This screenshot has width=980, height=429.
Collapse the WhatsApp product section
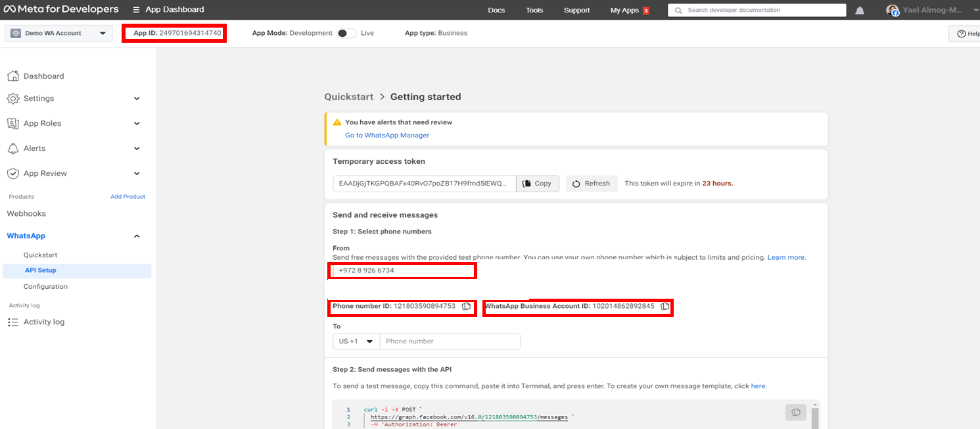point(137,236)
